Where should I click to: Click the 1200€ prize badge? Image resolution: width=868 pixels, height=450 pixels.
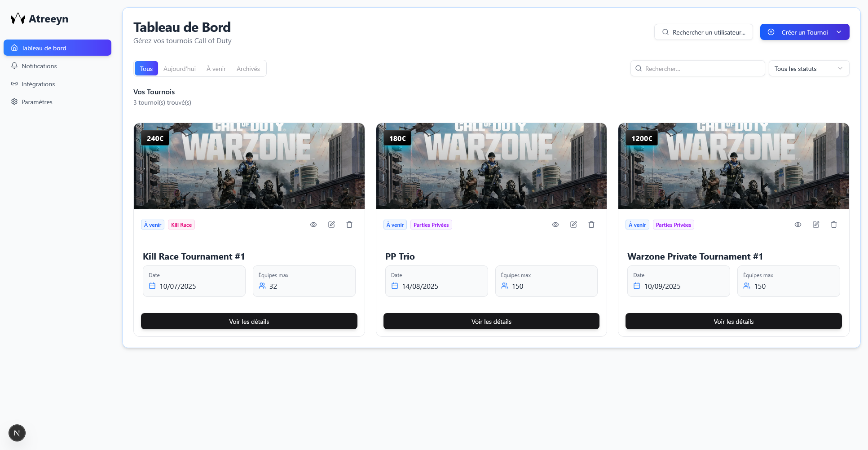[x=642, y=138]
